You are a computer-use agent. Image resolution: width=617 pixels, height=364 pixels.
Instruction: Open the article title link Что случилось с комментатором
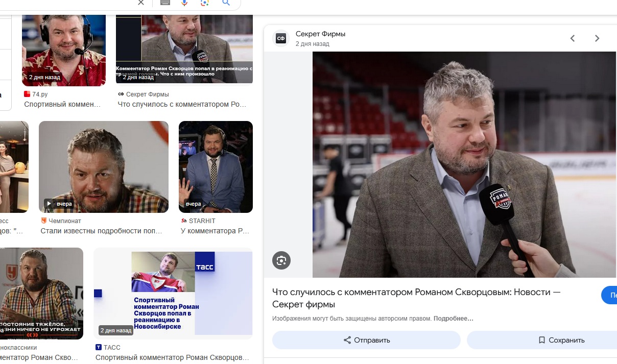416,298
